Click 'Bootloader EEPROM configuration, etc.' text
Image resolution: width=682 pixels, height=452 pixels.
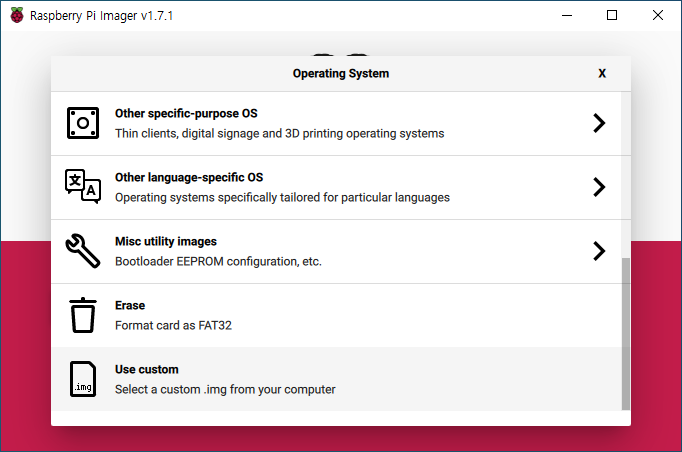click(218, 261)
